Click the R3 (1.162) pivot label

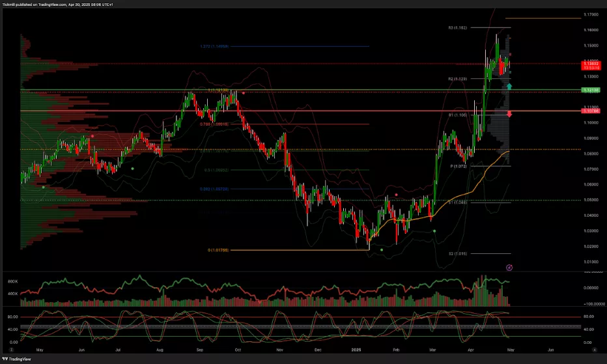pyautogui.click(x=459, y=28)
